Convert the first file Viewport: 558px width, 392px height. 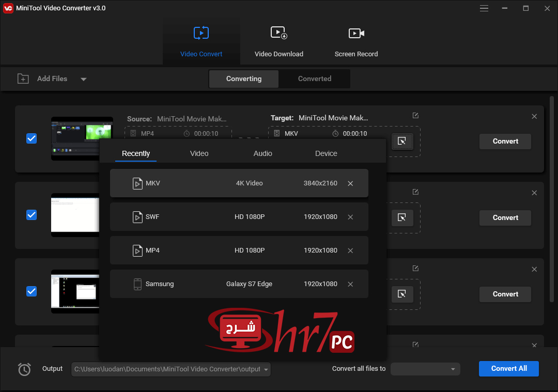(x=505, y=141)
